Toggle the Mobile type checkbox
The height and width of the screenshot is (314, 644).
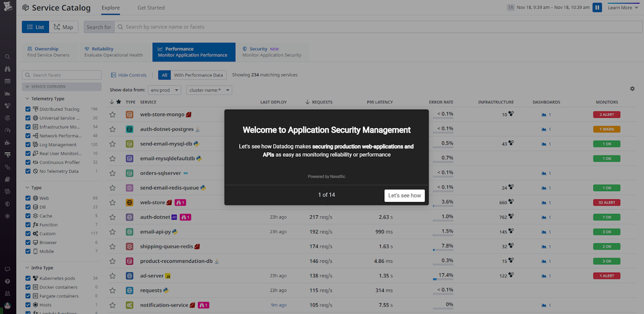(x=28, y=251)
